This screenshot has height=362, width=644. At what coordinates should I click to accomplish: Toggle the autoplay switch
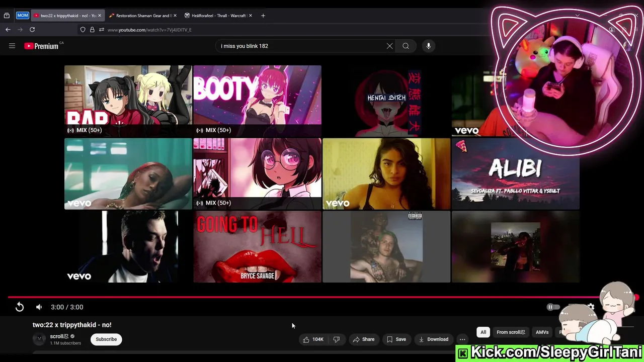(553, 307)
